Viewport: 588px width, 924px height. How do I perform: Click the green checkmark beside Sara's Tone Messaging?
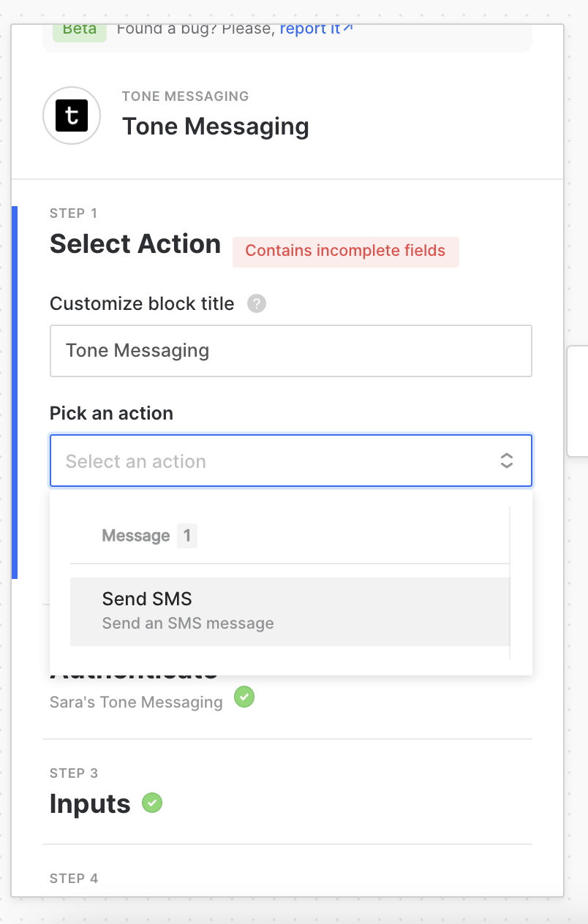click(x=244, y=697)
